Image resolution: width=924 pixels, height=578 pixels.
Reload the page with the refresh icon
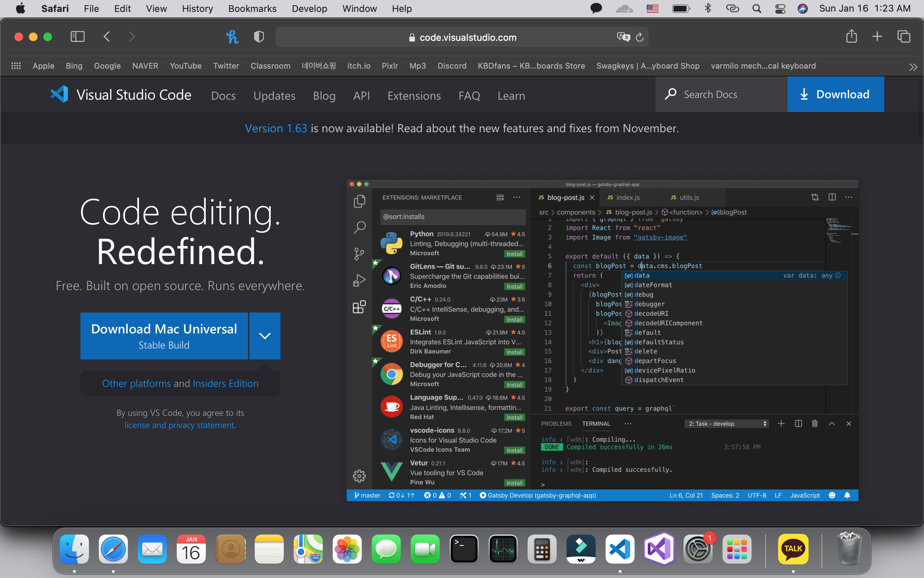pyautogui.click(x=640, y=37)
